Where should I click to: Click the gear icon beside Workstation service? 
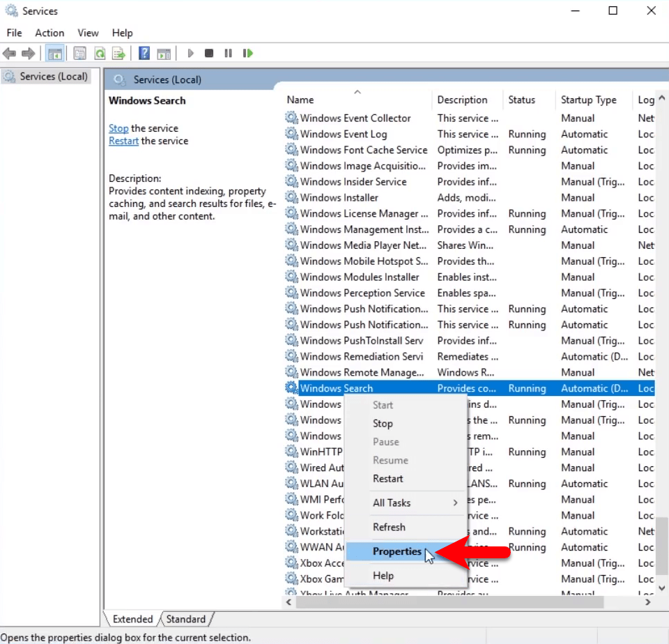(291, 530)
